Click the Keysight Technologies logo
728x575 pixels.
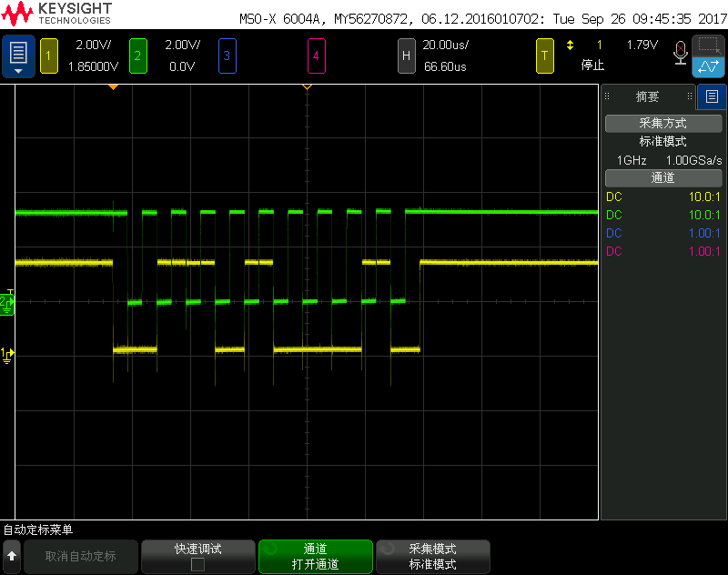[x=56, y=14]
